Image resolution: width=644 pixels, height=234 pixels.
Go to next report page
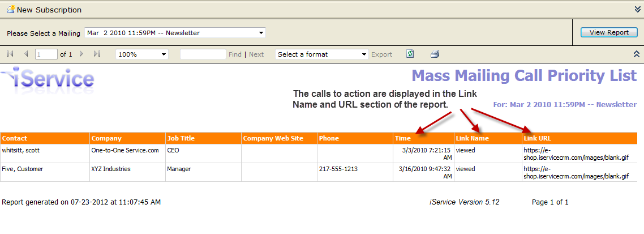tap(81, 54)
